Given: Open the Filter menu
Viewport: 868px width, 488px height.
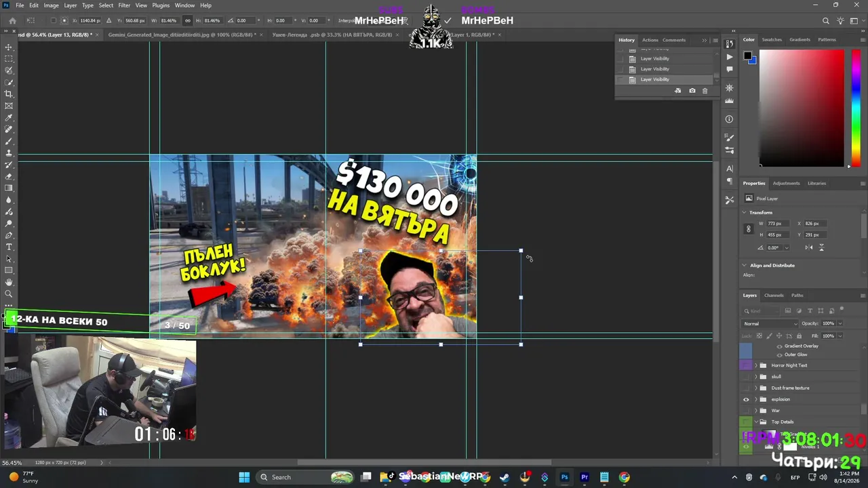Looking at the screenshot, I should [124, 5].
